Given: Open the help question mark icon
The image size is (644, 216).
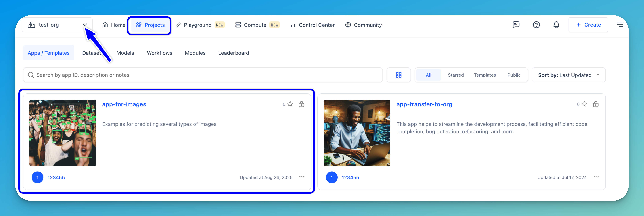Looking at the screenshot, I should [536, 25].
